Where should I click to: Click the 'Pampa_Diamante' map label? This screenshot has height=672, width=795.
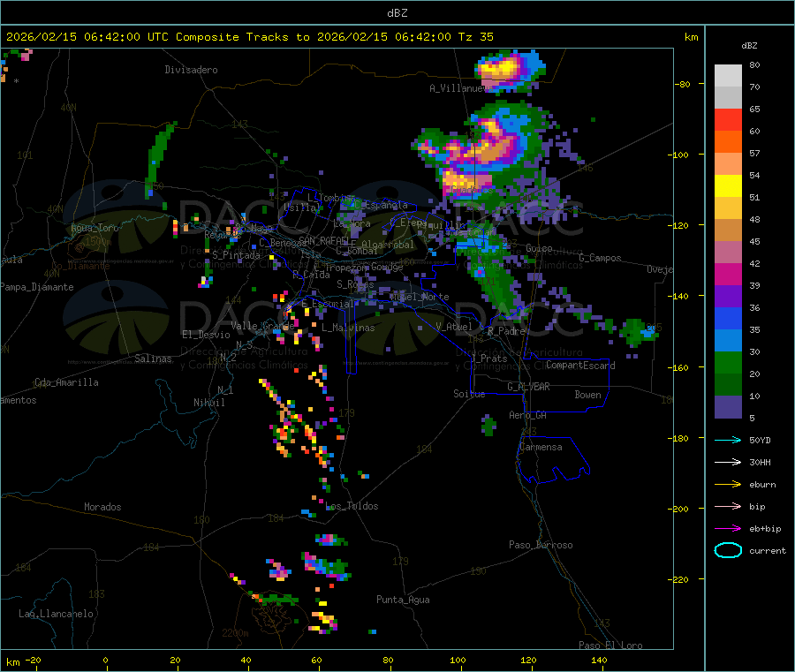37,287
